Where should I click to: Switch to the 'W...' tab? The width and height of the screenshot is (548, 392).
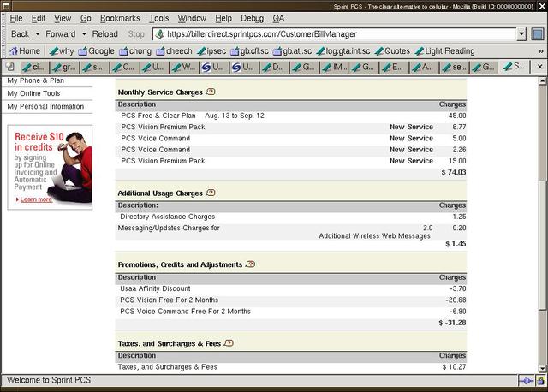pyautogui.click(x=185, y=67)
